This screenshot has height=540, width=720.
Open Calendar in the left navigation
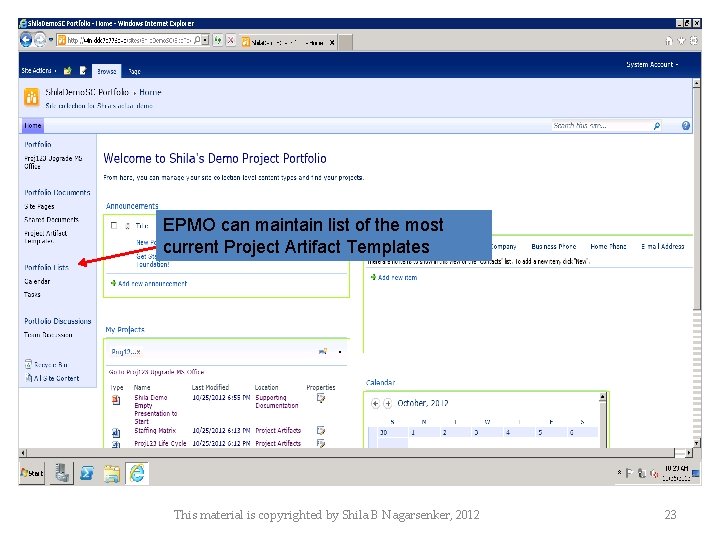click(37, 281)
